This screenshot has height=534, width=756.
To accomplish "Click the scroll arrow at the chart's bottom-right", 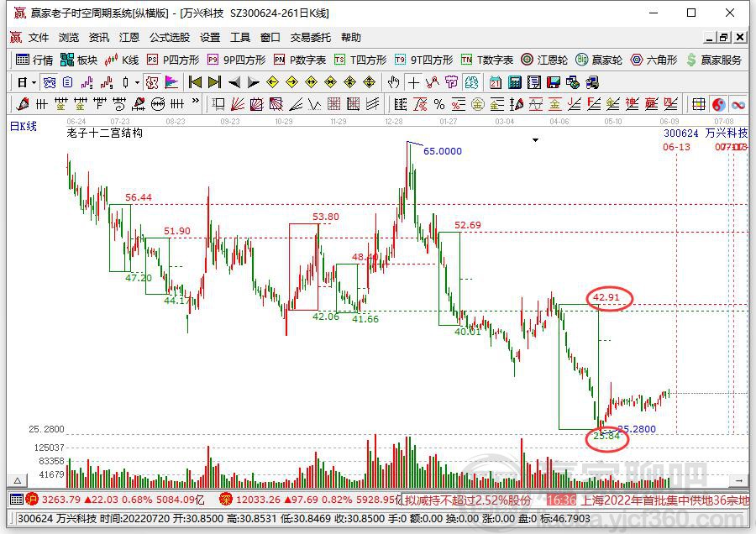I will coord(738,480).
